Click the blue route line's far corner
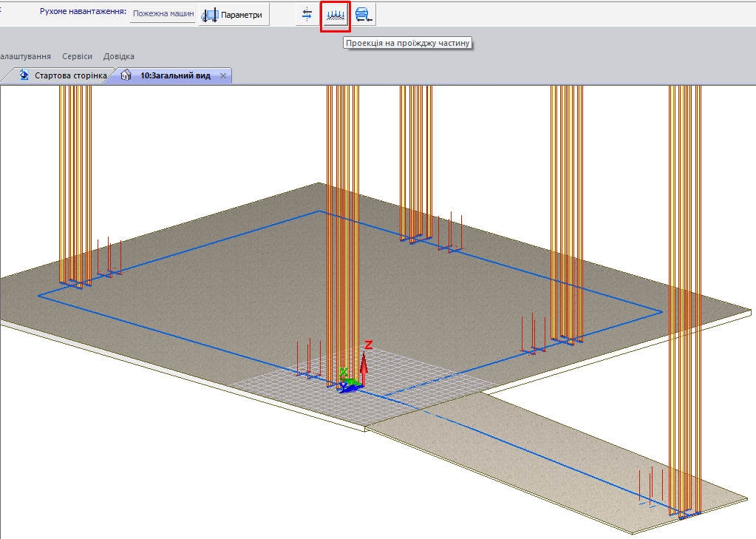The width and height of the screenshot is (756, 539). point(319,211)
